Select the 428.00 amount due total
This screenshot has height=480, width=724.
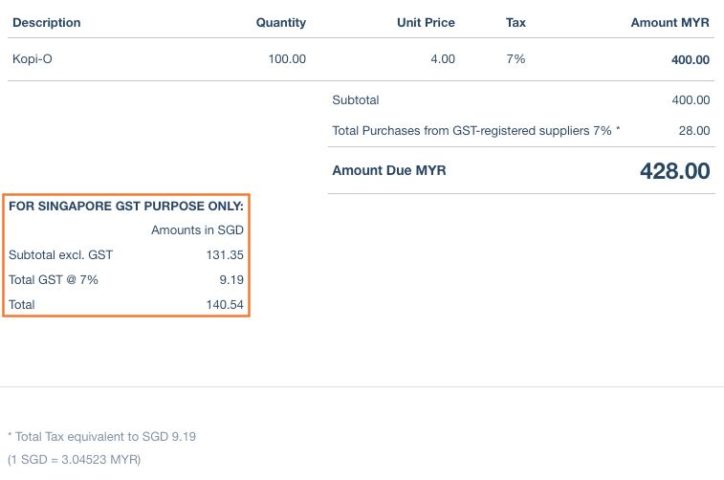(x=675, y=171)
